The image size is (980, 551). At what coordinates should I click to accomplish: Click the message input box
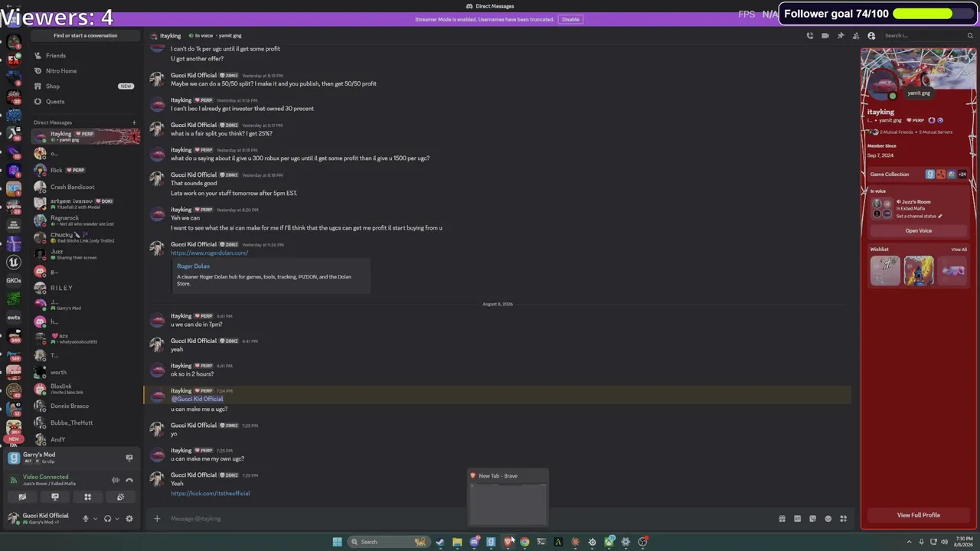pos(467,519)
